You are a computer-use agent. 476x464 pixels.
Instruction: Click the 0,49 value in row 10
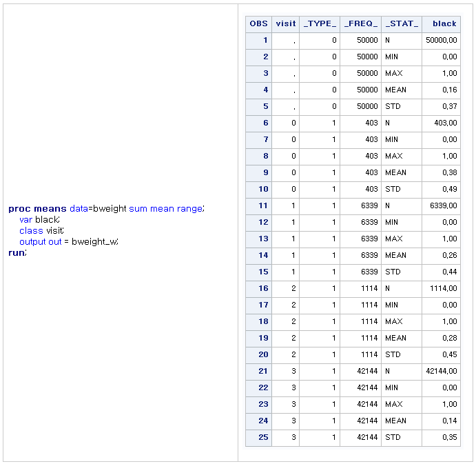pyautogui.click(x=450, y=189)
